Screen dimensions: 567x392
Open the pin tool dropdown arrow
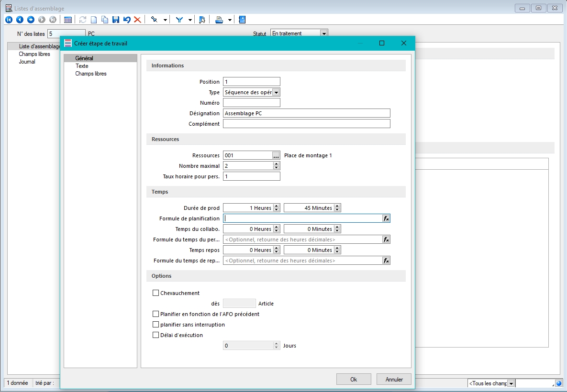click(165, 20)
